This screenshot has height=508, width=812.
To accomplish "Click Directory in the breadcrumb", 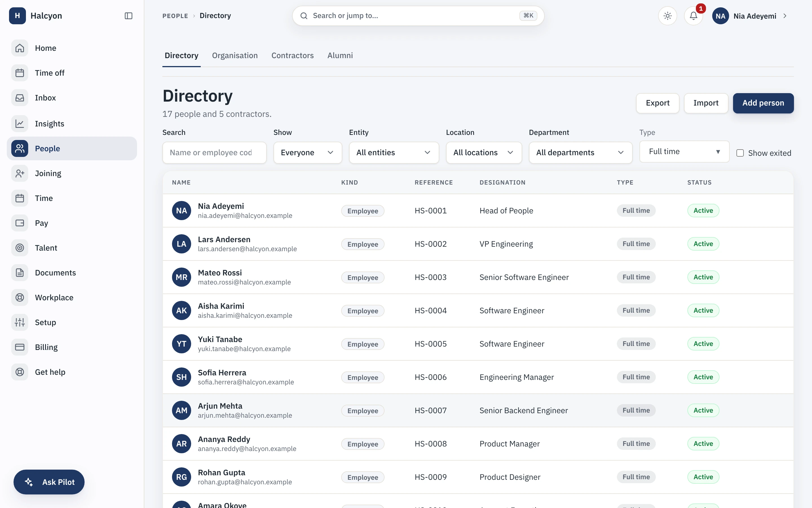I will [x=215, y=16].
